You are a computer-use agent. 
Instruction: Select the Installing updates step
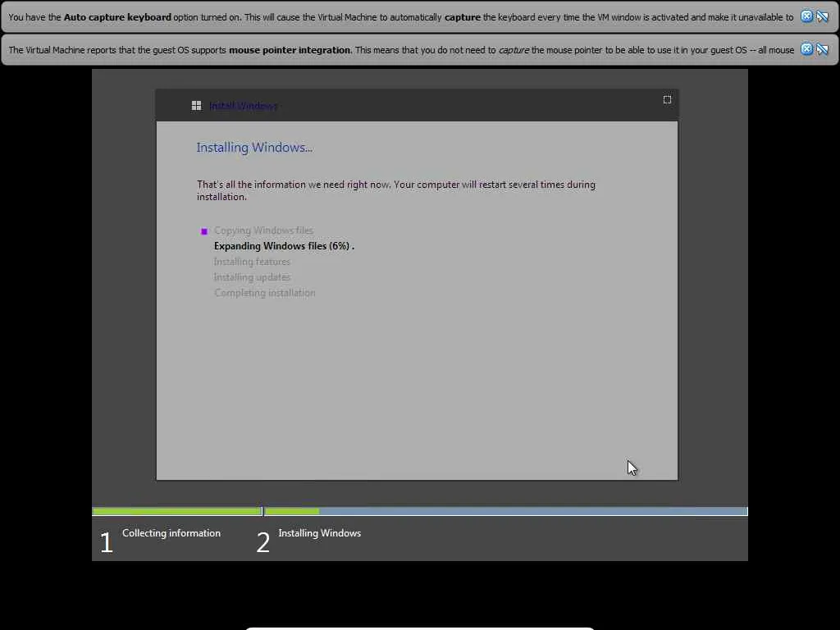click(x=252, y=277)
